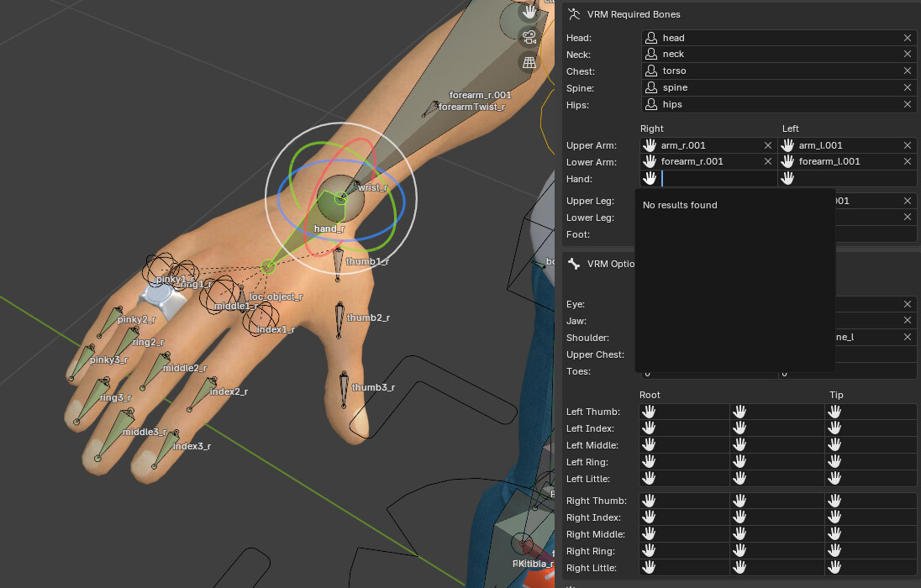
Task: Clear the forearm_r.001 Lower Arm field
Action: coord(768,161)
